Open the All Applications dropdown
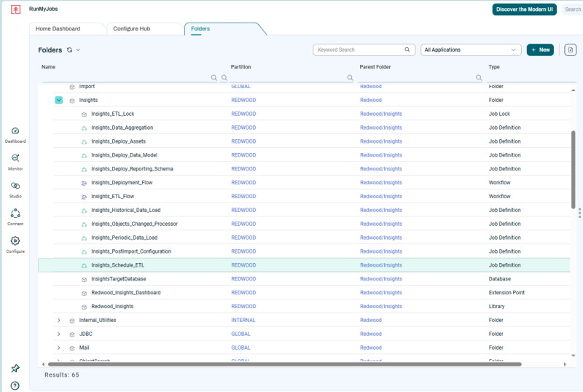Viewport: 583px width, 392px height. click(471, 50)
